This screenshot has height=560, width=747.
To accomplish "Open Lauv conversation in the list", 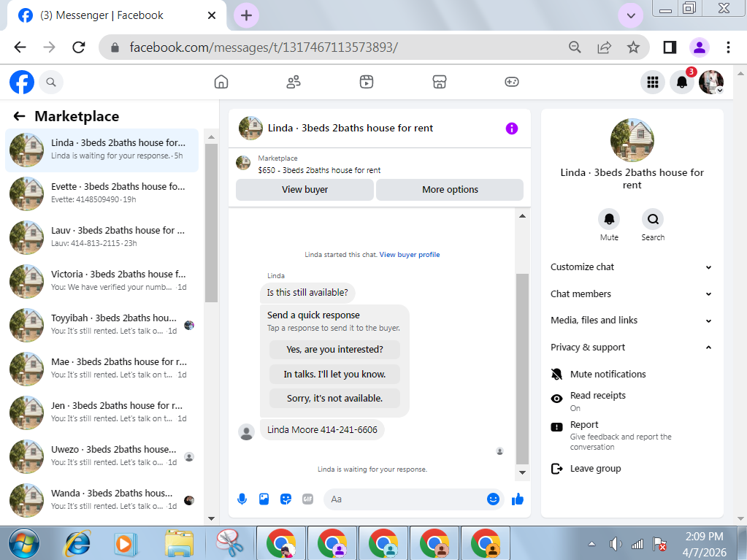I will pyautogui.click(x=102, y=237).
